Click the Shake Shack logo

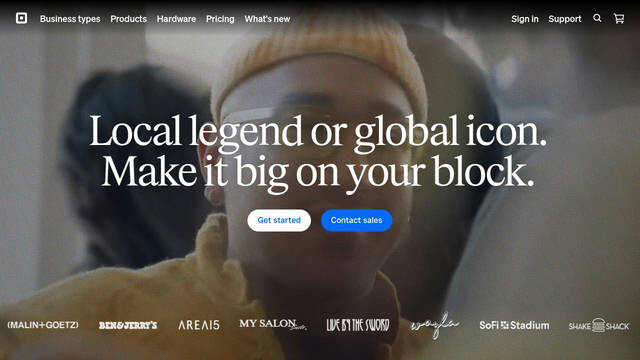(598, 325)
